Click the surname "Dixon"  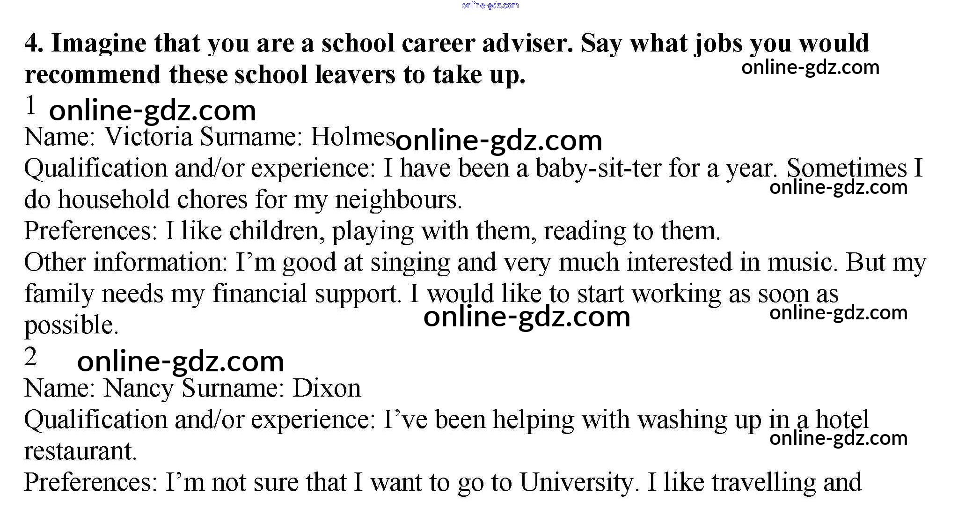click(327, 389)
